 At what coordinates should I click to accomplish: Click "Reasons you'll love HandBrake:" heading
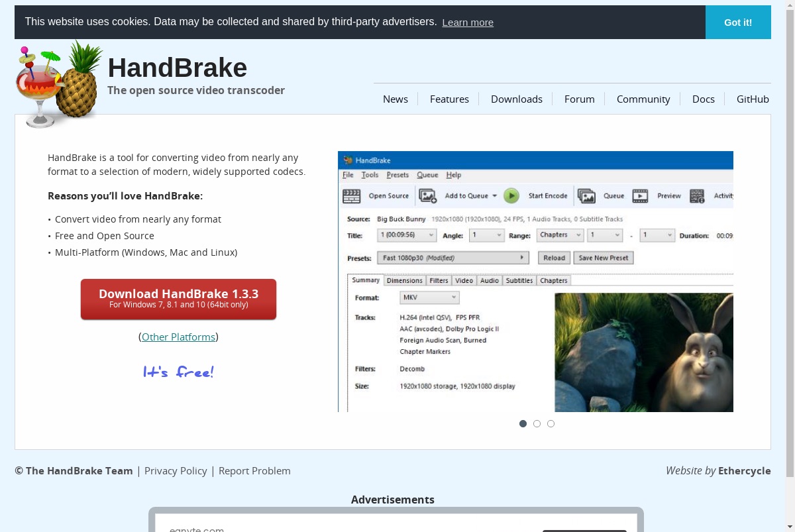point(125,196)
